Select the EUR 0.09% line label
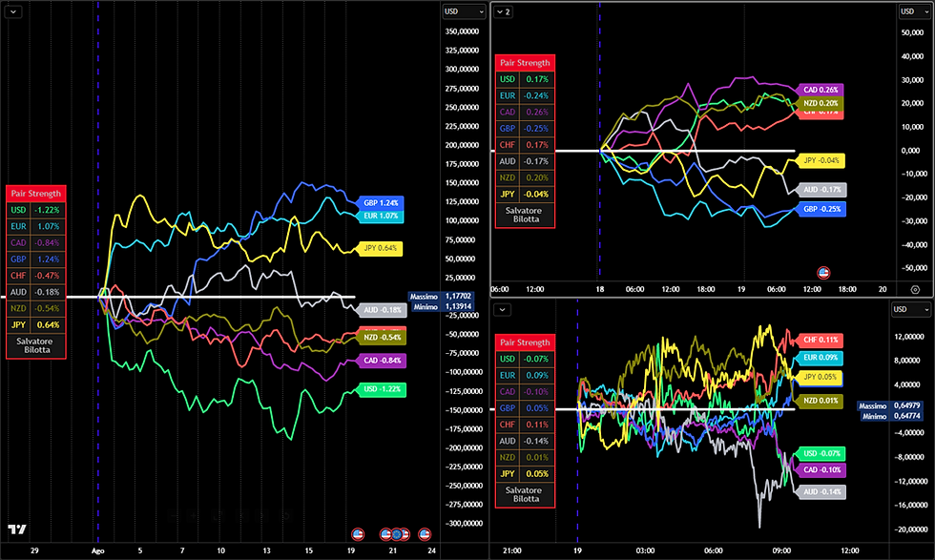Image resolution: width=935 pixels, height=560 pixels. [x=821, y=358]
